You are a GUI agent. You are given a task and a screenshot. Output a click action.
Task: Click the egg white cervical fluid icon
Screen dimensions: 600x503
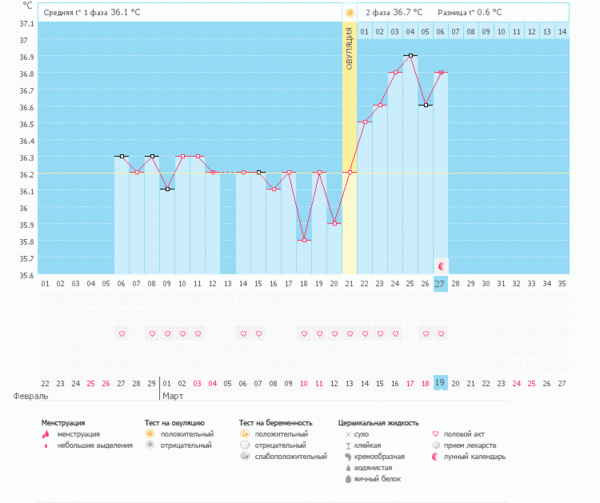pyautogui.click(x=346, y=478)
